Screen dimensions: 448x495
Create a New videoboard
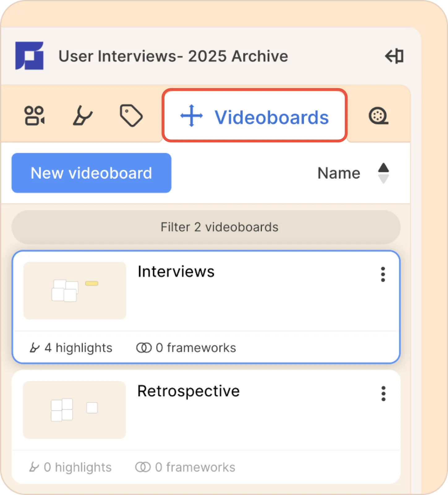click(92, 173)
